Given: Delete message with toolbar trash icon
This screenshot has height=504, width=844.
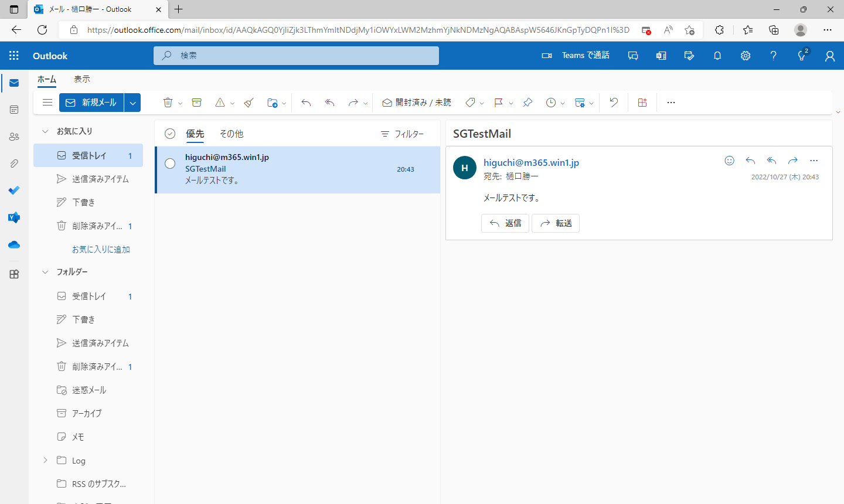Looking at the screenshot, I should click(168, 103).
